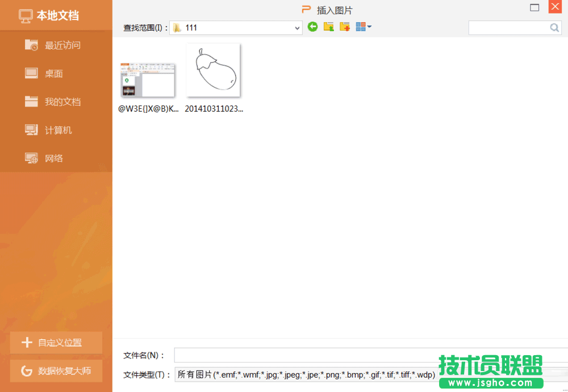Select the eggplant drawing thumbnail
This screenshot has width=568, height=392.
[x=214, y=70]
